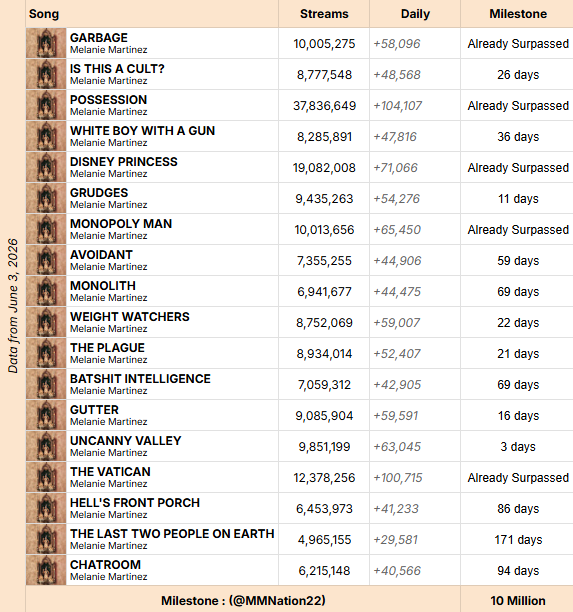
Task: Select milestone cell 36 days
Action: pyautogui.click(x=518, y=137)
